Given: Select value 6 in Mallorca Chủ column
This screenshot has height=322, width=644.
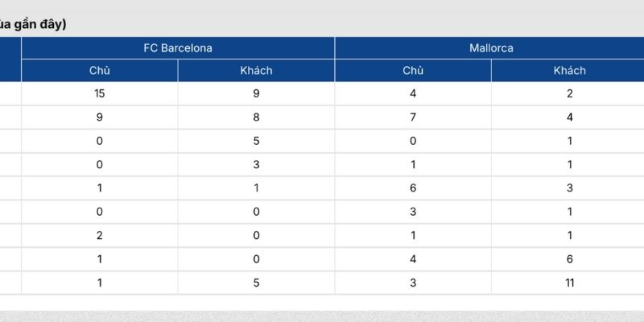Looking at the screenshot, I should tap(413, 188).
